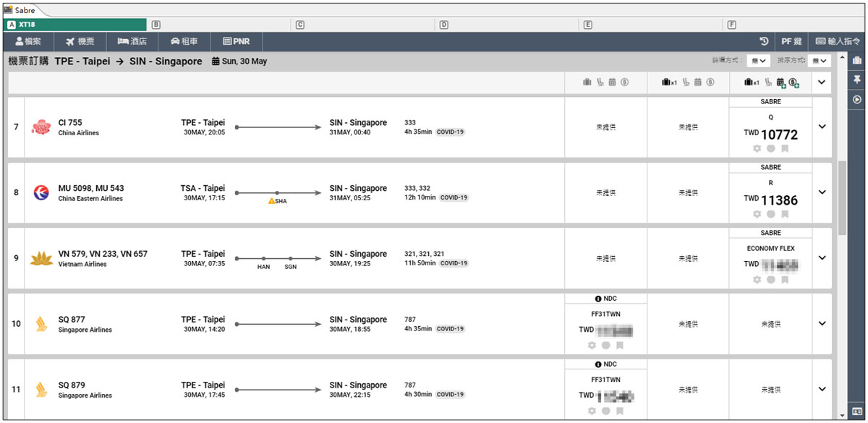
Task: Select the XT18 work area tab A
Action: 75,25
